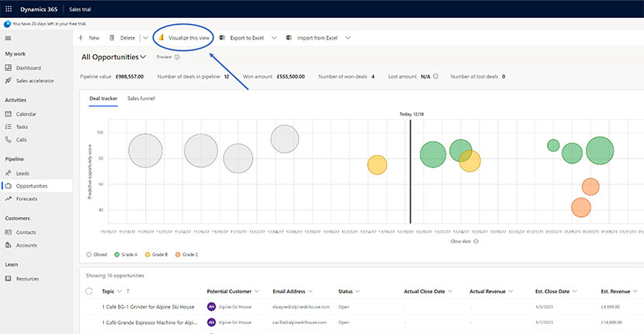Click the Delete trash can icon
The height and width of the screenshot is (334, 644).
112,38
